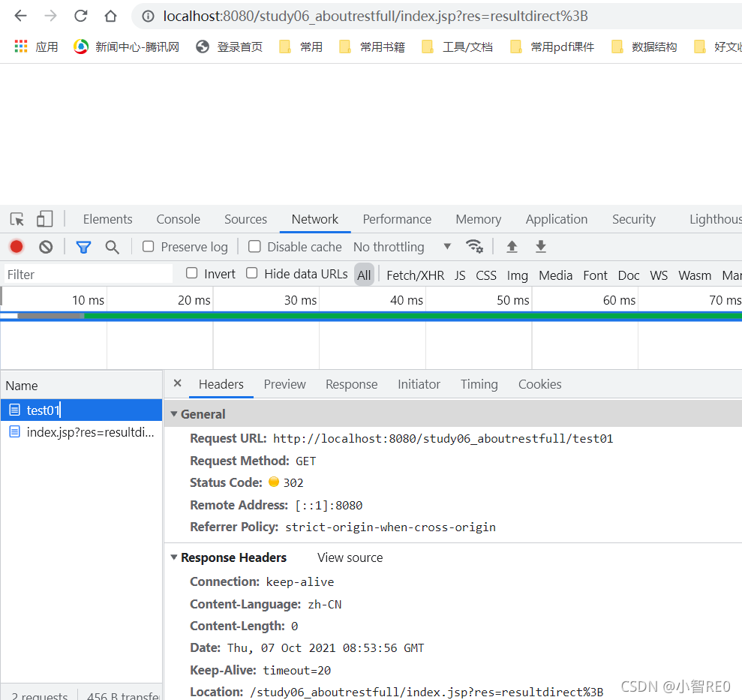Open the apps grid bookmark (应用)
The width and height of the screenshot is (742, 700).
click(x=36, y=47)
